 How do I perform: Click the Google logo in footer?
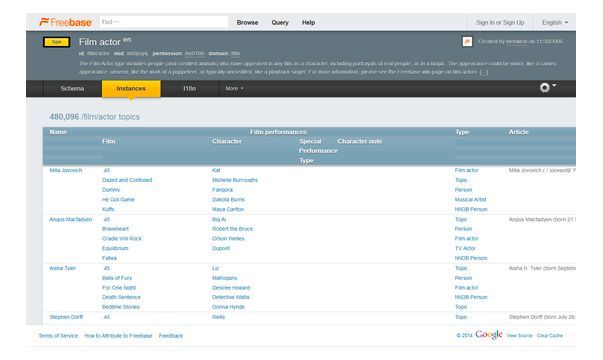pyautogui.click(x=489, y=335)
